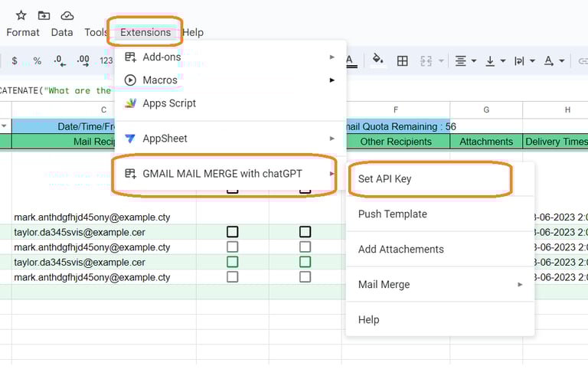Click AppSheet logo icon

(129, 139)
